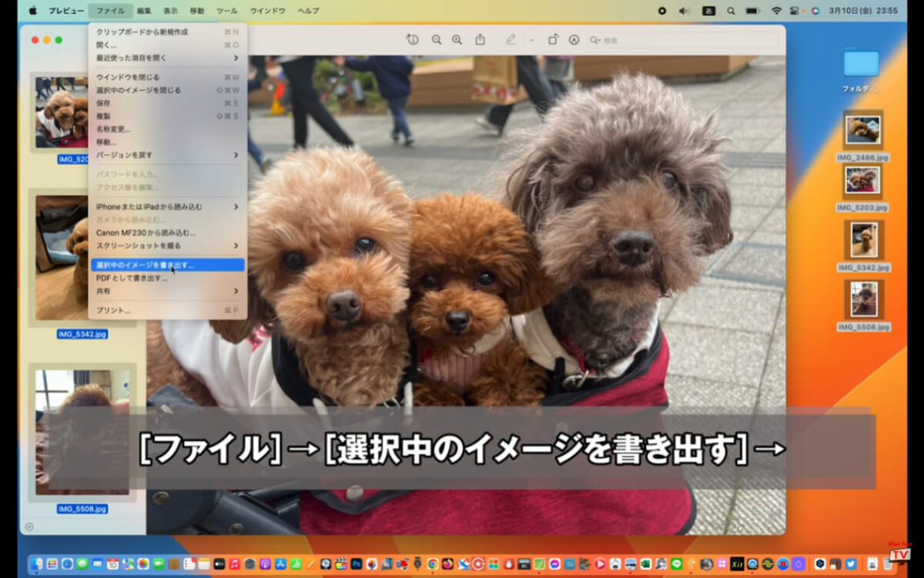
Task: Select the IMG_5508.jpg sidebar thumbnail
Action: pos(82,431)
